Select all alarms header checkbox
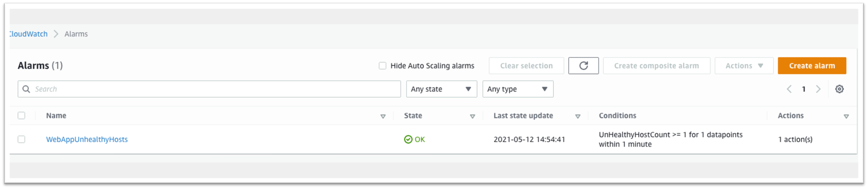Screen dimensions: 868x189 [x=21, y=116]
